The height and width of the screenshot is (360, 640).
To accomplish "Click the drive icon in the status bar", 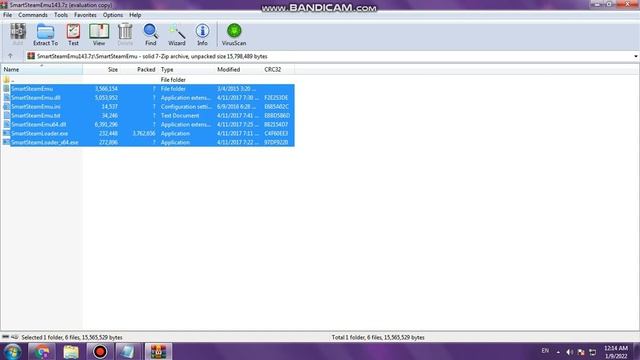I will tap(6, 337).
